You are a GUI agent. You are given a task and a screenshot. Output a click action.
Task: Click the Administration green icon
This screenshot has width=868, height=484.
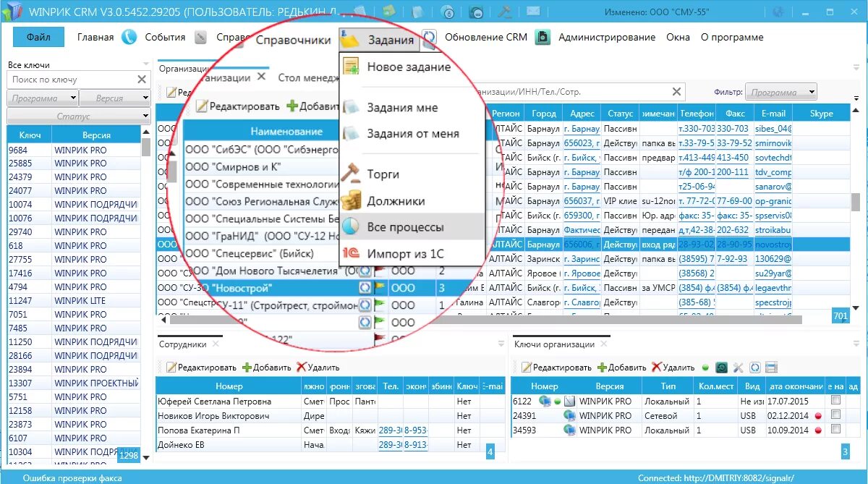[542, 38]
